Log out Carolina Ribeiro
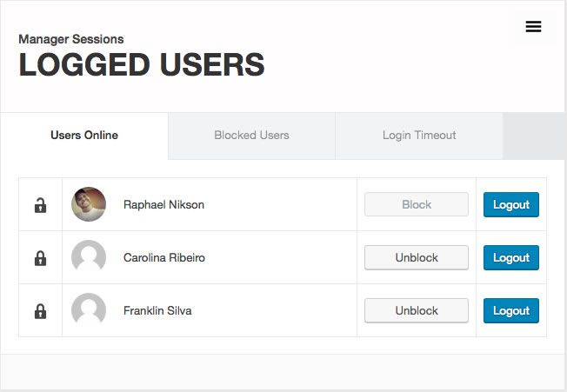The height and width of the screenshot is (392, 567). point(511,257)
